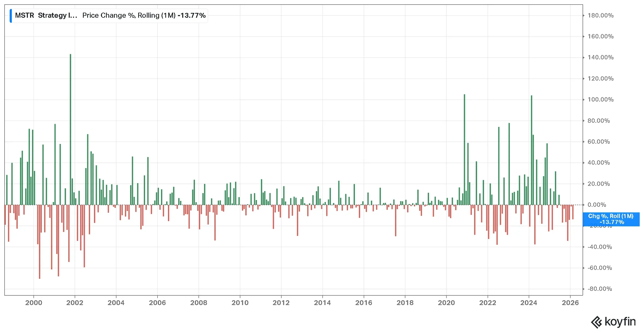Click the -40.00% y-axis label
Screen dimensions: 644x333
click(x=600, y=247)
